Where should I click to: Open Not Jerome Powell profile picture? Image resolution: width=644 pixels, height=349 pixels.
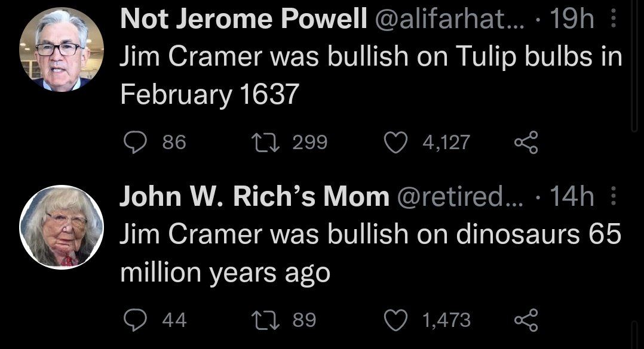click(62, 50)
